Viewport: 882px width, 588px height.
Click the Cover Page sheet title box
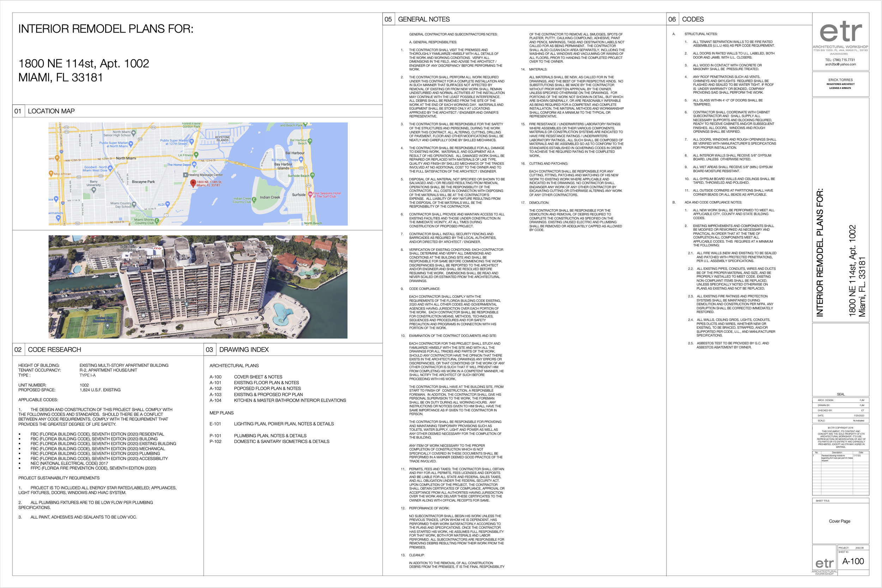tap(839, 521)
